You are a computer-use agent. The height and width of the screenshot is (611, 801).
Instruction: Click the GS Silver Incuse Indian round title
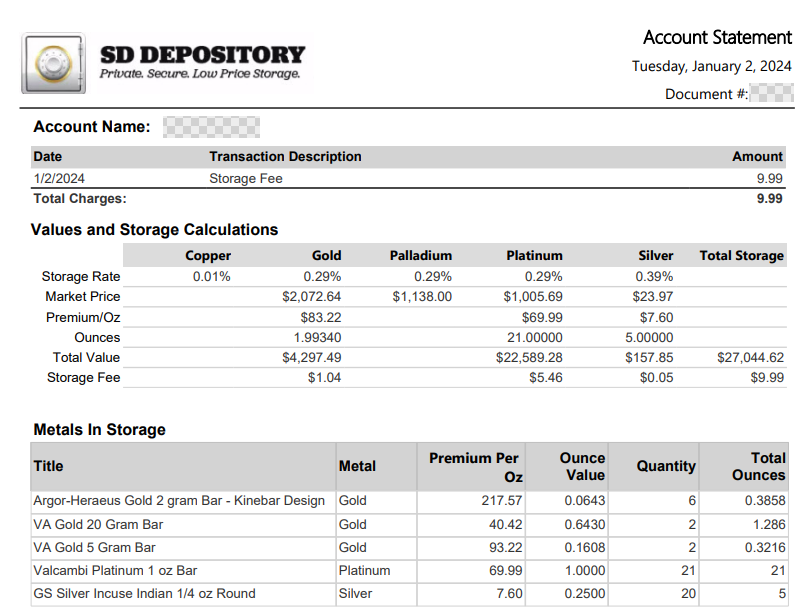pos(144,593)
